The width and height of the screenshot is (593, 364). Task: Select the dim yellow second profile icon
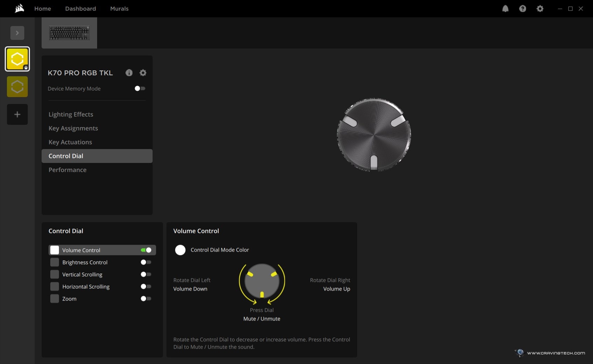17,86
